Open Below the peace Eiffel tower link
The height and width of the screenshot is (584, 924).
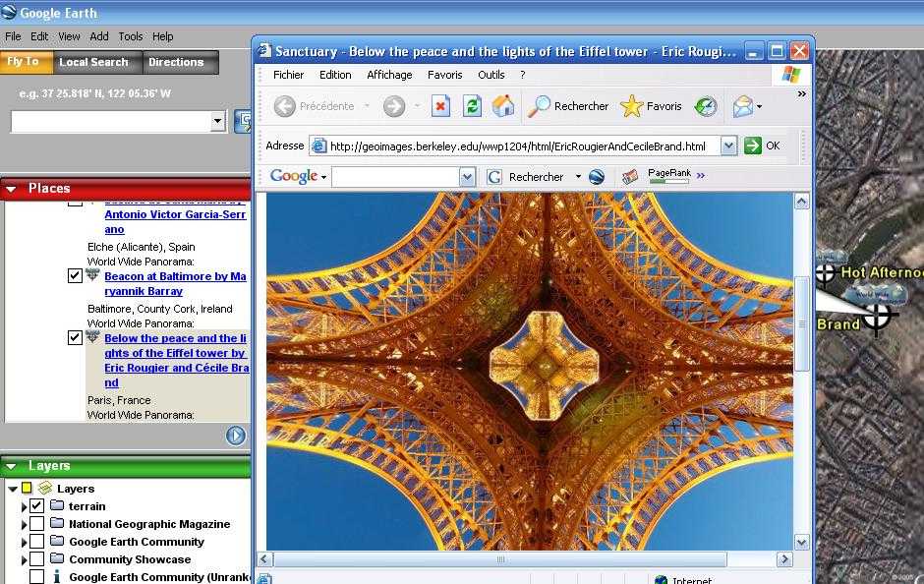click(176, 360)
